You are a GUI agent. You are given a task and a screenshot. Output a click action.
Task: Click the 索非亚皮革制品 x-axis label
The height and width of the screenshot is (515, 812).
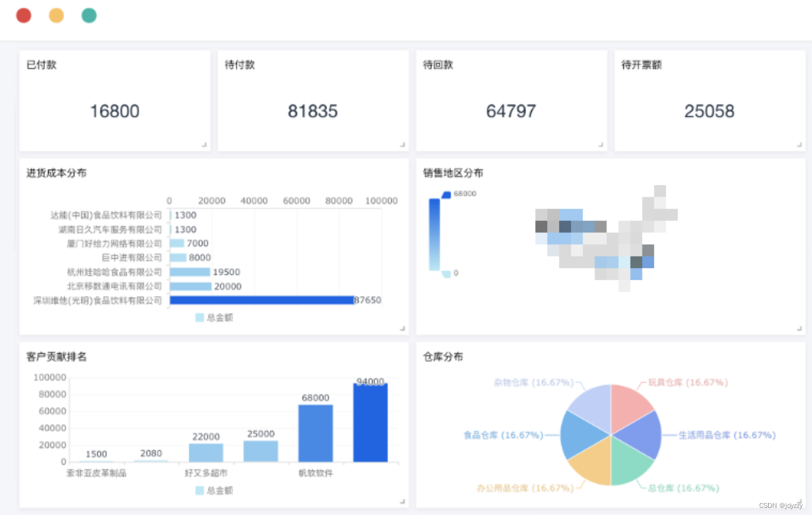(x=96, y=473)
